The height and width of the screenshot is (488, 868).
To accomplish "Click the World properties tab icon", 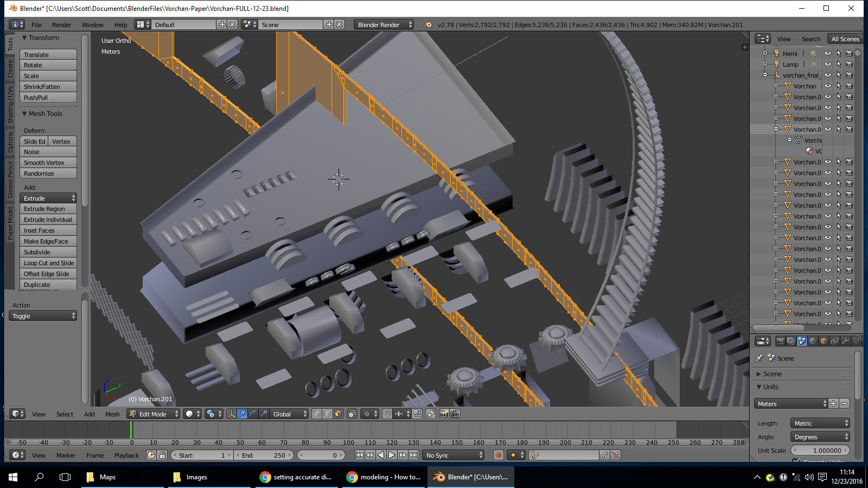I will [813, 341].
